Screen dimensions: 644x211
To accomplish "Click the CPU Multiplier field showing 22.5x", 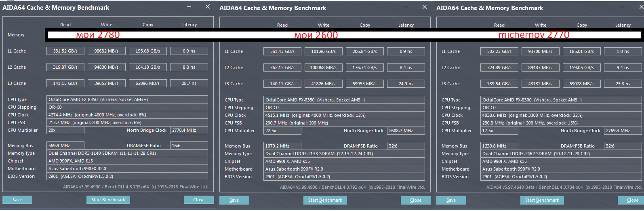I will point(282,131).
